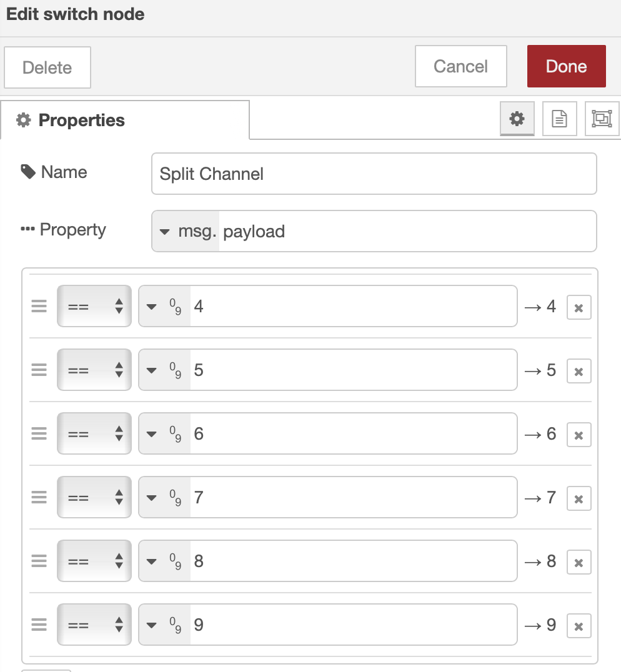Open the node description document icon
The height and width of the screenshot is (672, 621).
pos(559,119)
